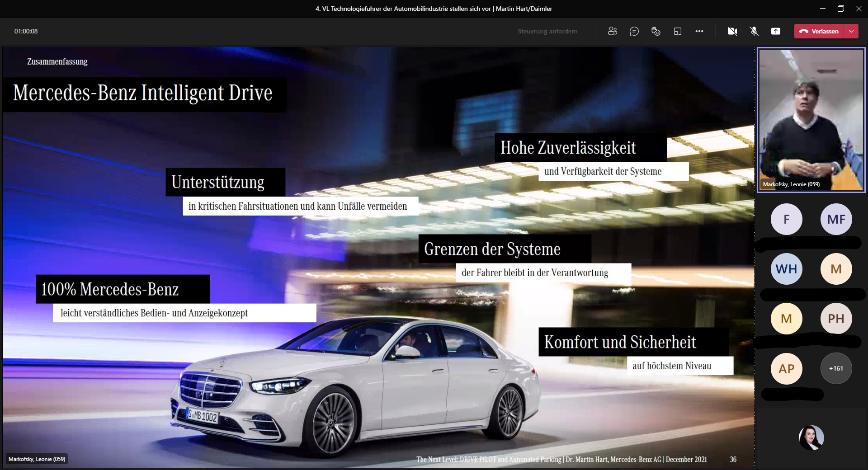Open the reactions icon in the toolbar
Viewport: 868px width, 470px height.
tap(656, 31)
